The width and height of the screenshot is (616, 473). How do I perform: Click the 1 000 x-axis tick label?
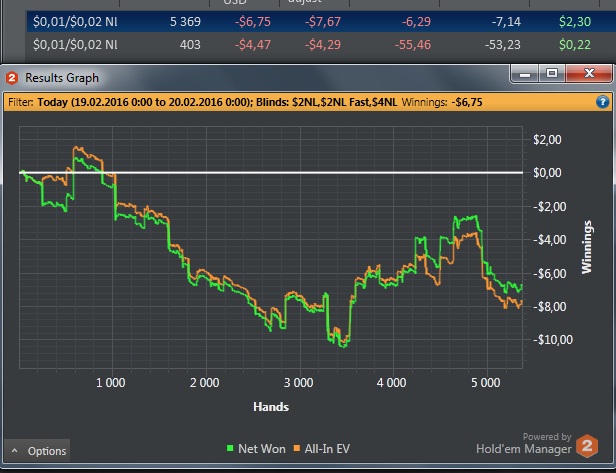tap(110, 382)
